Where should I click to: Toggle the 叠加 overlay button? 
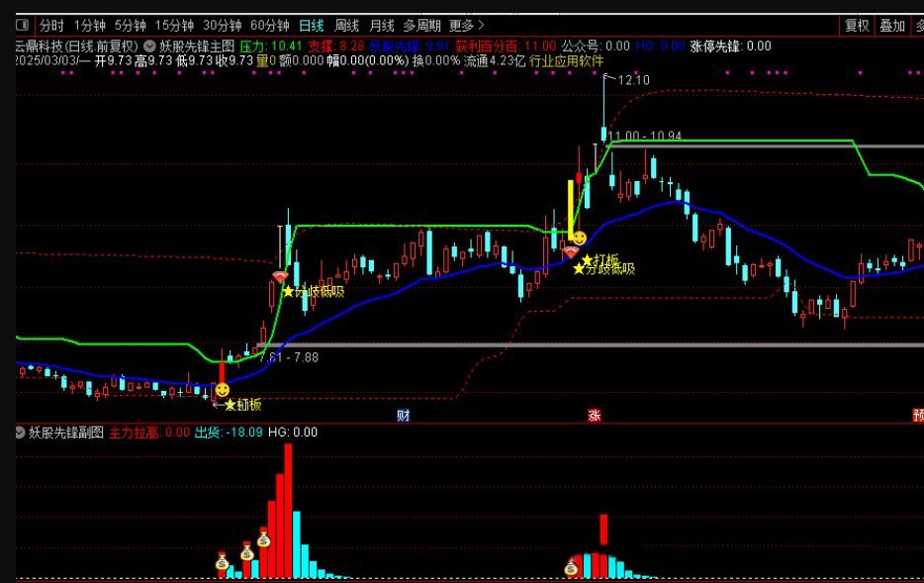click(x=892, y=26)
